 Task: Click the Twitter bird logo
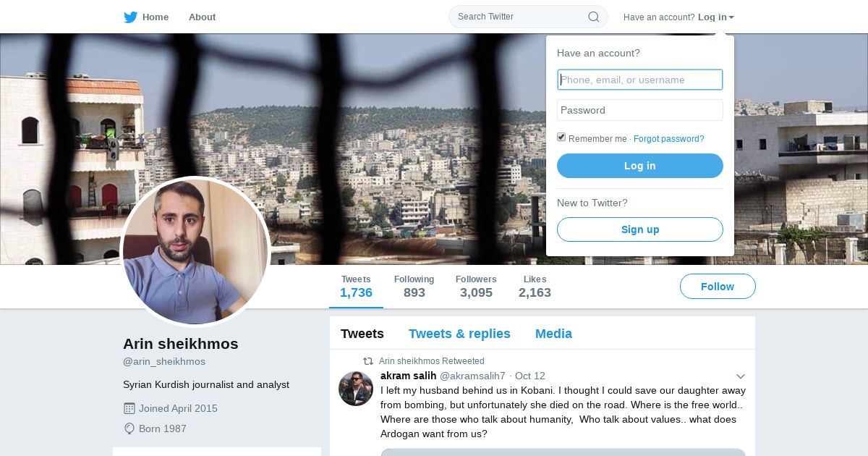coord(130,17)
